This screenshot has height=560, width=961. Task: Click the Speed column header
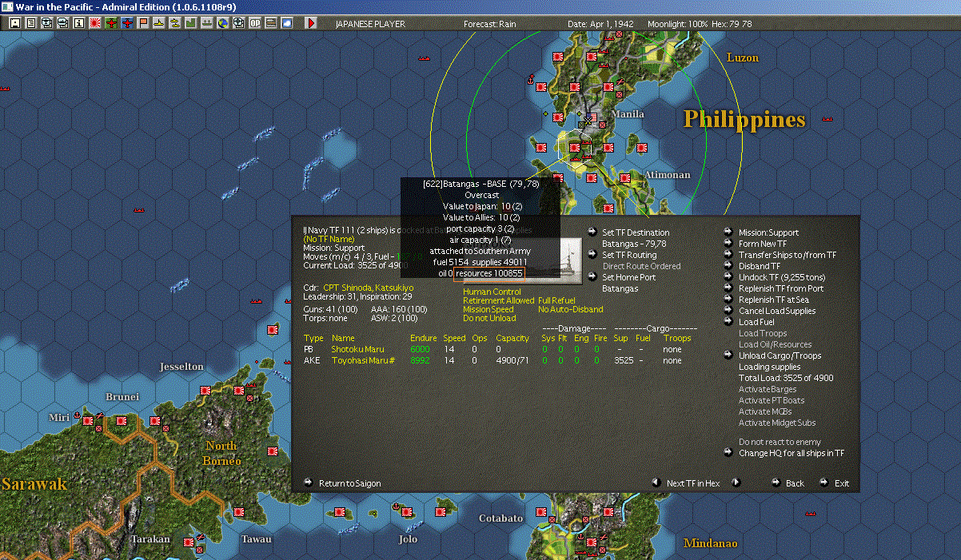point(454,338)
